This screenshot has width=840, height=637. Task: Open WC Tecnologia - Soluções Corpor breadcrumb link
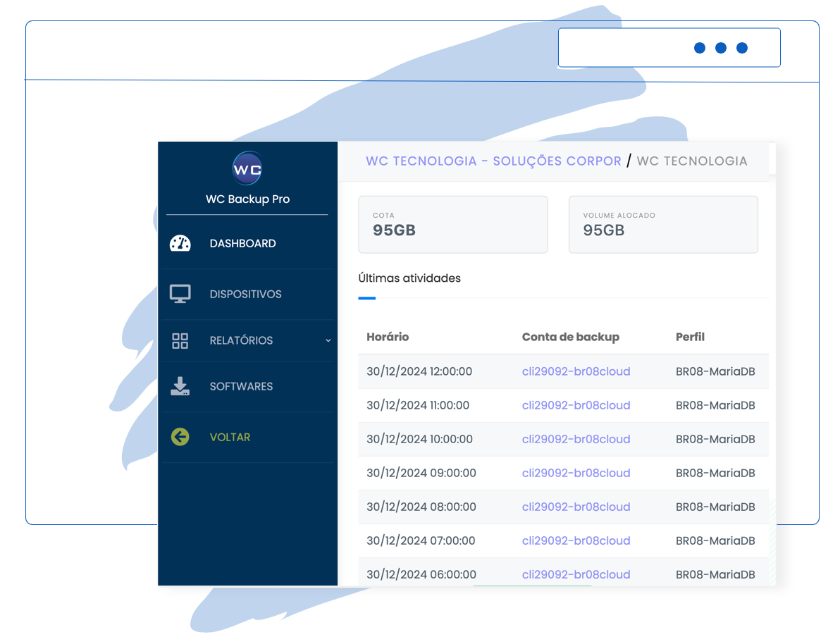tap(493, 161)
